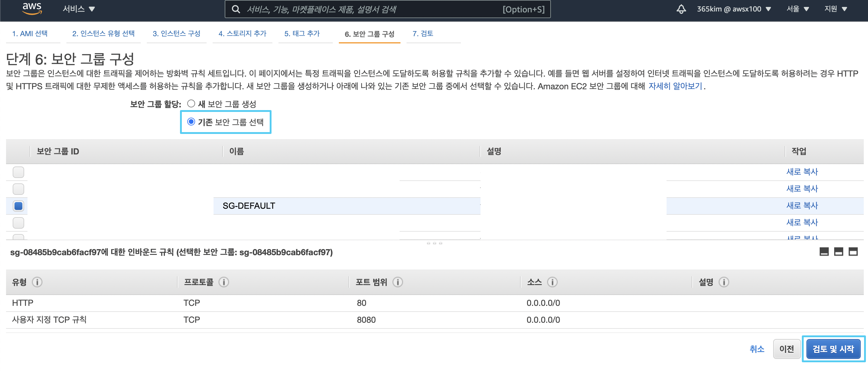The width and height of the screenshot is (868, 371).
Task: Select the 새 보안 그룹 생성 radio button
Action: 191,104
